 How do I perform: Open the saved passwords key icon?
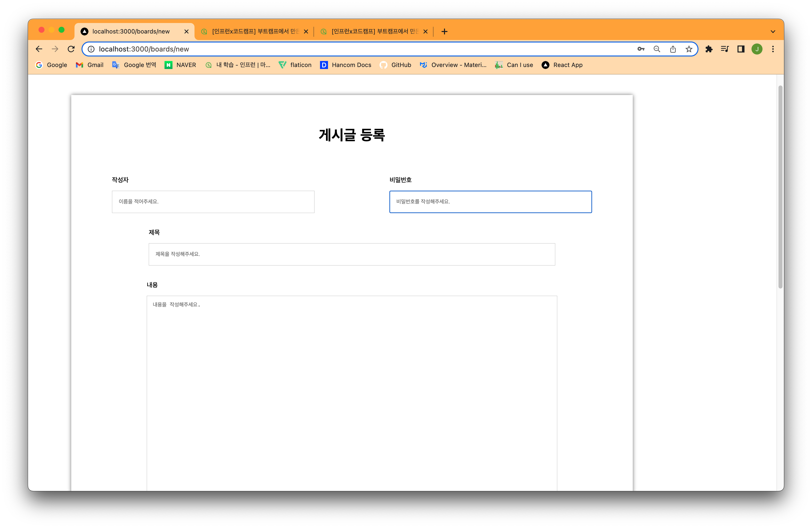(641, 49)
